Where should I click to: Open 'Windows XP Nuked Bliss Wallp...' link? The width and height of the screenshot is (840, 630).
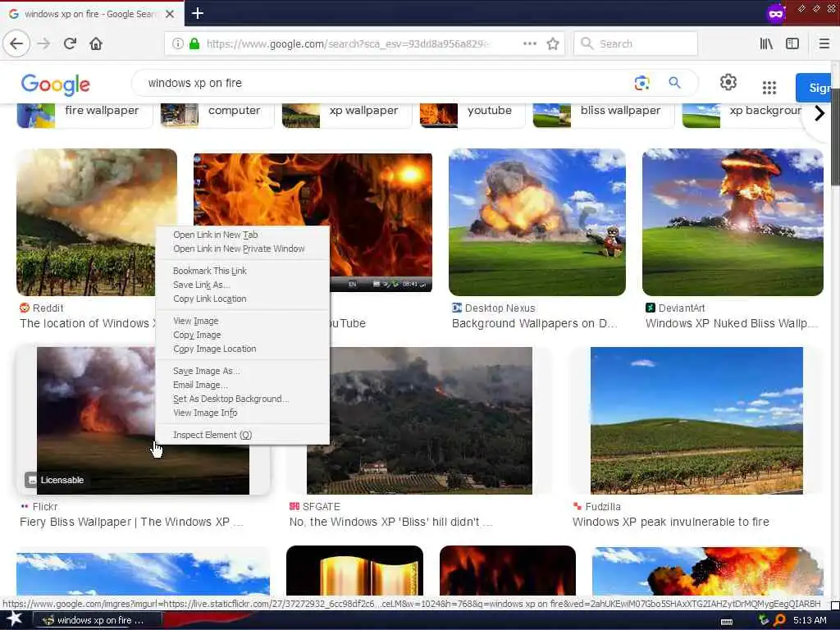(731, 323)
